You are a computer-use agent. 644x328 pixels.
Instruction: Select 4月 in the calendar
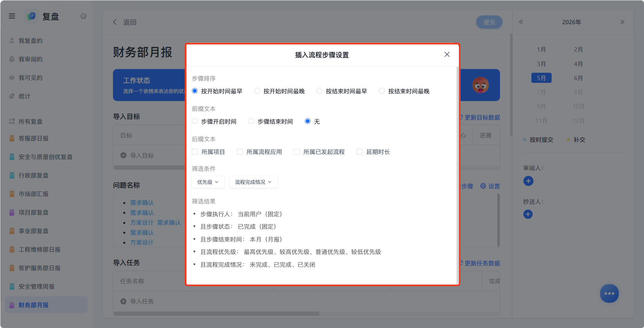click(x=579, y=64)
